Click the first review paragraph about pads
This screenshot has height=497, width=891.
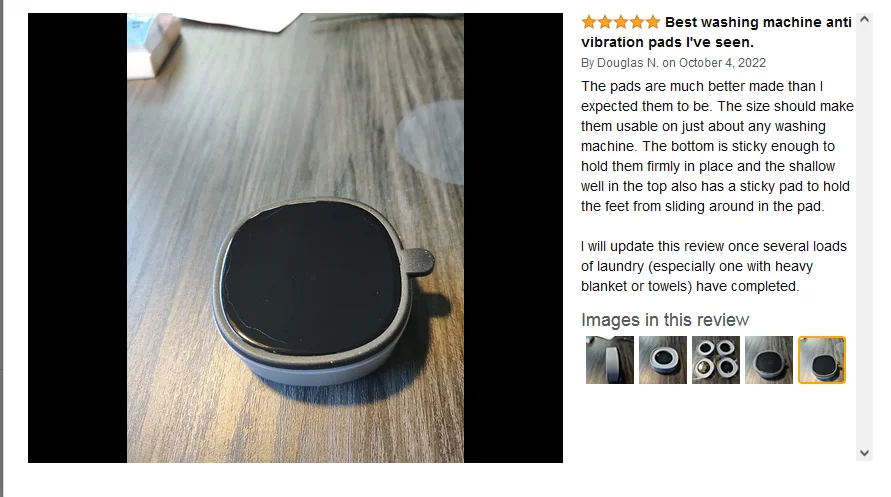[717, 146]
